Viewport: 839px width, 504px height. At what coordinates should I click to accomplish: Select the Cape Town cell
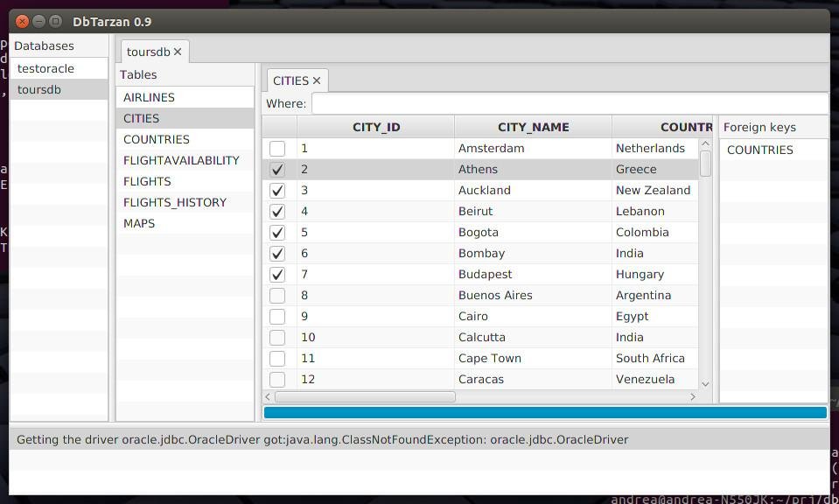point(533,359)
